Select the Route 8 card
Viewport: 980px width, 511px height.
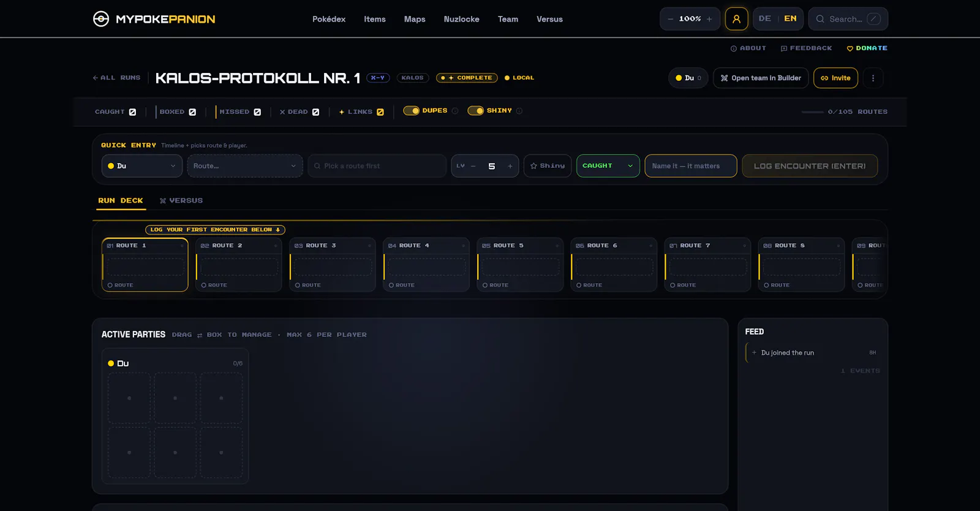tap(801, 265)
